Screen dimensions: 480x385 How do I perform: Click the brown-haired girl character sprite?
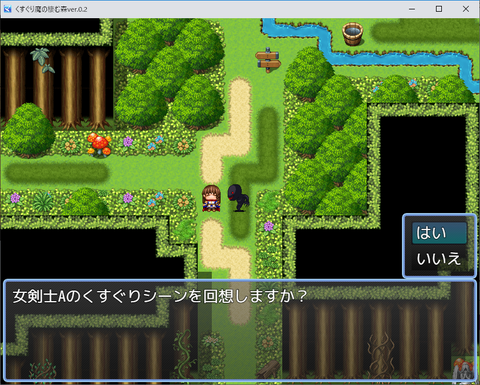tap(211, 199)
